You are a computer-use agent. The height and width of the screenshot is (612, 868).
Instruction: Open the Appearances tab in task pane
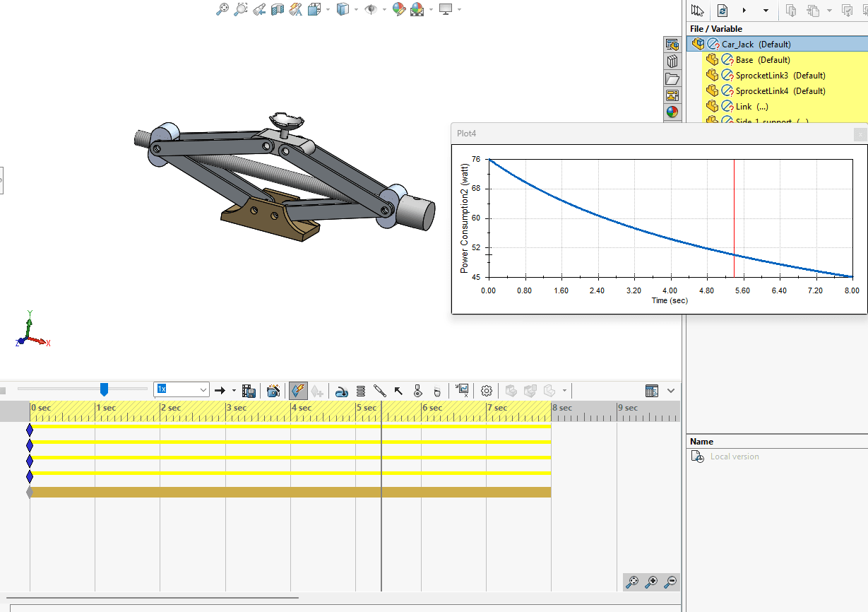click(x=672, y=112)
